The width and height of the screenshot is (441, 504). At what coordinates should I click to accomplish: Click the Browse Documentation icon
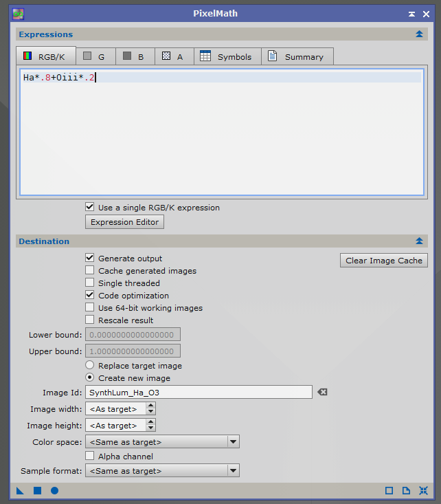pos(407,490)
